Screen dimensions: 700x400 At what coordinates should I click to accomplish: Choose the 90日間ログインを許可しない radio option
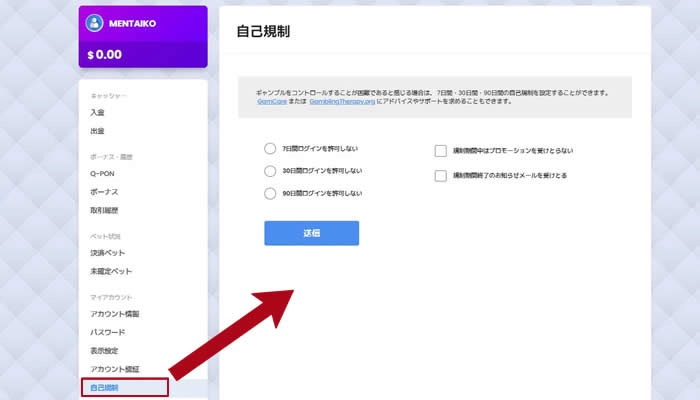pos(270,193)
